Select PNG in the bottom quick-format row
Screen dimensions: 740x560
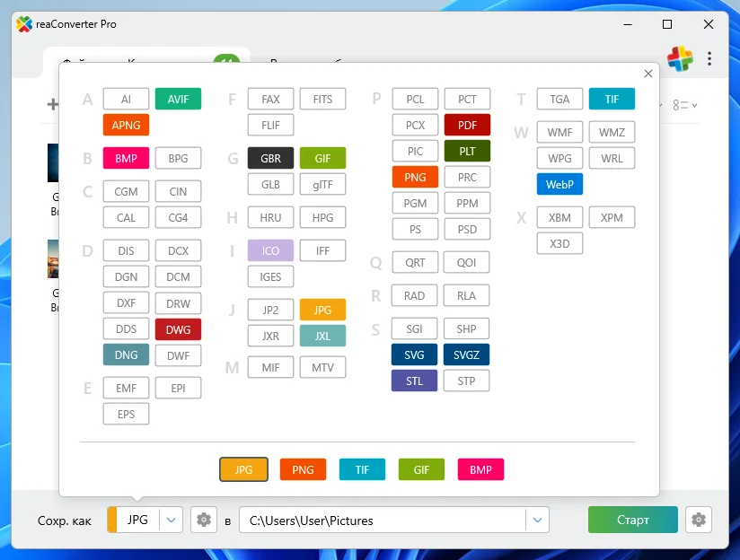coord(303,469)
